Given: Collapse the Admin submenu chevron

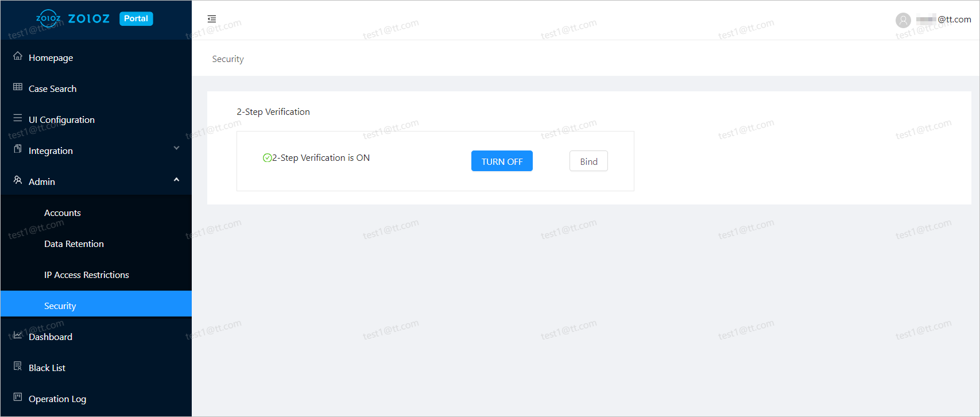Looking at the screenshot, I should pos(176,180).
